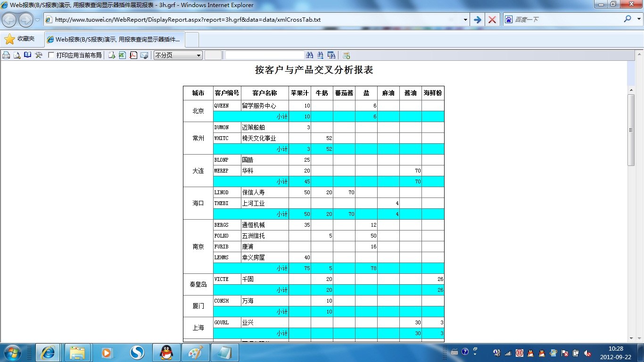Open print preview from report toolbar
This screenshot has height=362, width=644.
click(17, 55)
